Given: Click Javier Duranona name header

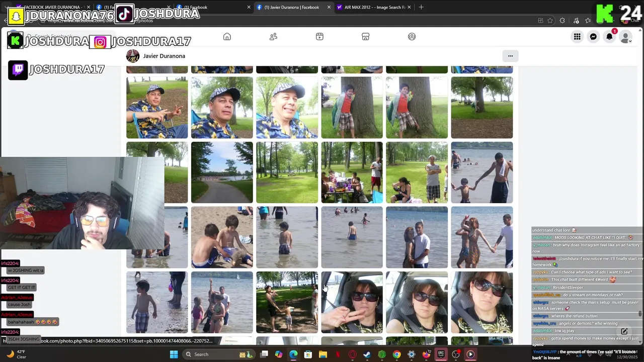Looking at the screenshot, I should click(x=164, y=56).
